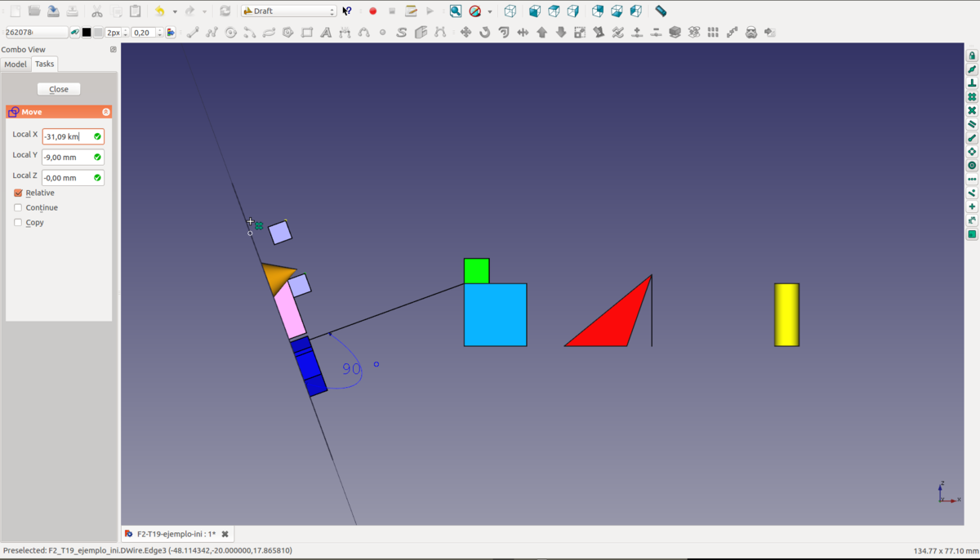980x560 pixels.
Task: Select the F2-T19-ejemplo-ini document tab
Action: [171, 534]
